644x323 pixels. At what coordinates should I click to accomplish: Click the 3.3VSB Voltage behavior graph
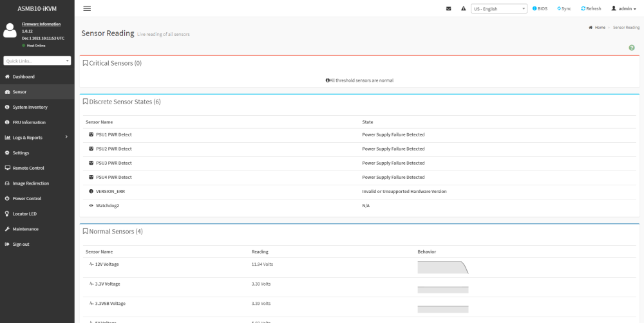coord(443,309)
